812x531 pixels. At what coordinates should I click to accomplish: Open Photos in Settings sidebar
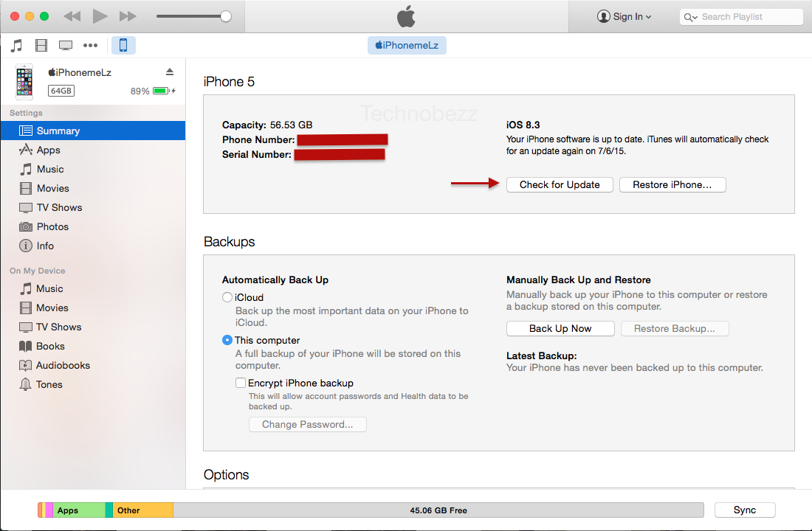click(93, 226)
